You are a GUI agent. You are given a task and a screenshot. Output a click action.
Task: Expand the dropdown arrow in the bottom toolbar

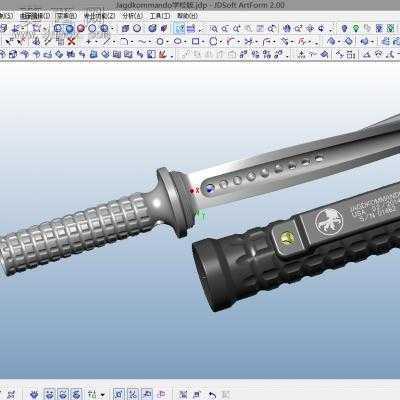pyautogui.click(x=103, y=395)
